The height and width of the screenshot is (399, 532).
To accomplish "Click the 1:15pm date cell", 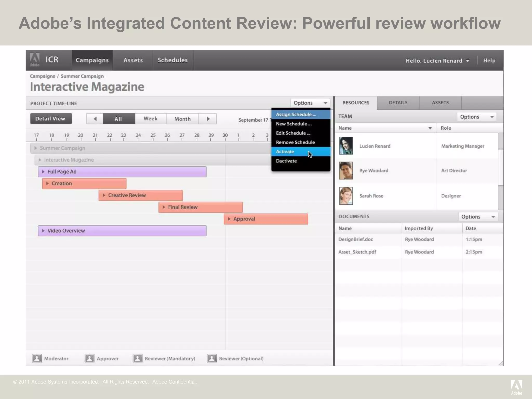I will click(474, 240).
